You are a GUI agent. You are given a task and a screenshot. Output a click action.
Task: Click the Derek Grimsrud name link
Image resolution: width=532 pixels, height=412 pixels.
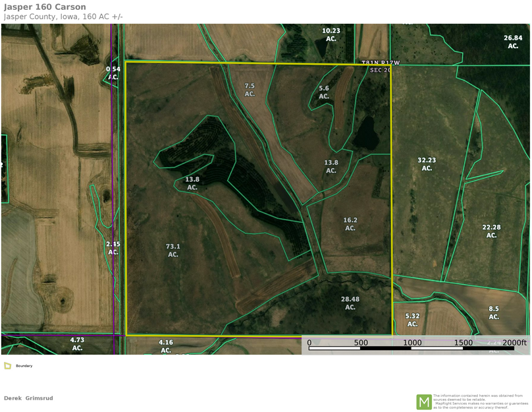(29, 398)
